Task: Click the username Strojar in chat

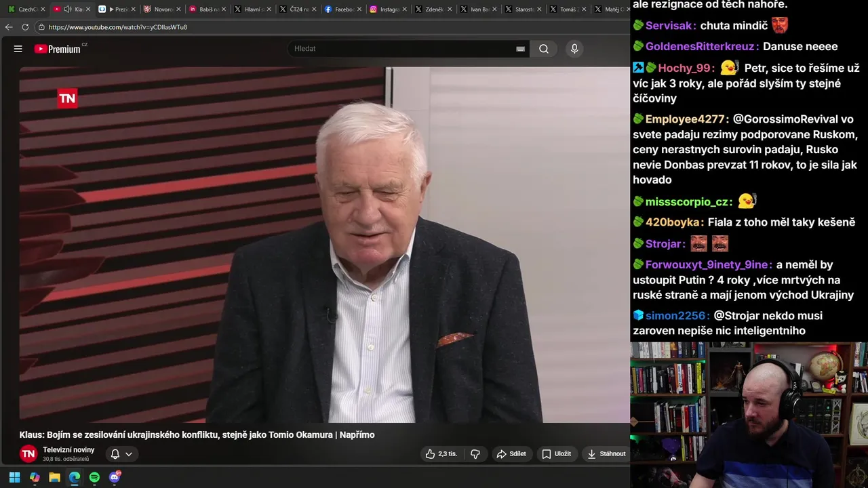Action: [663, 244]
